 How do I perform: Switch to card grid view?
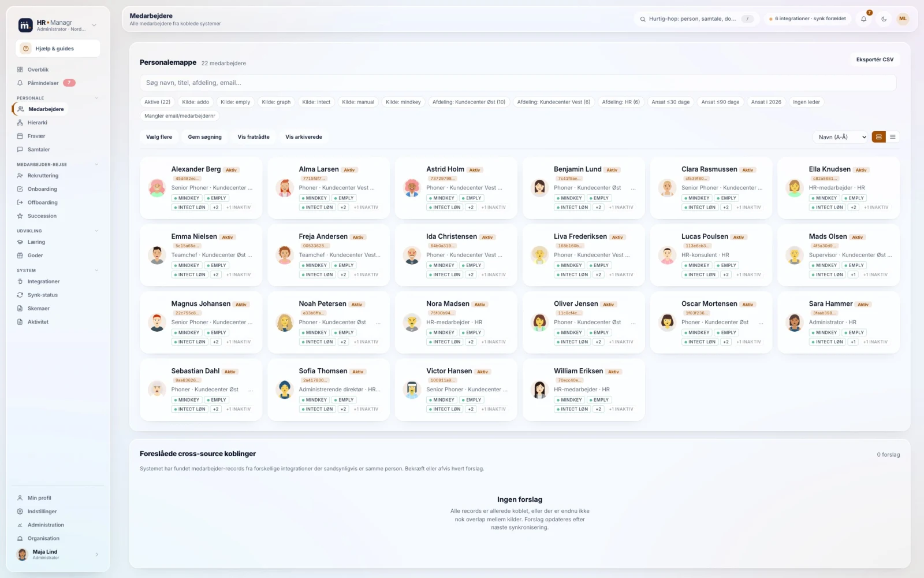click(x=878, y=137)
